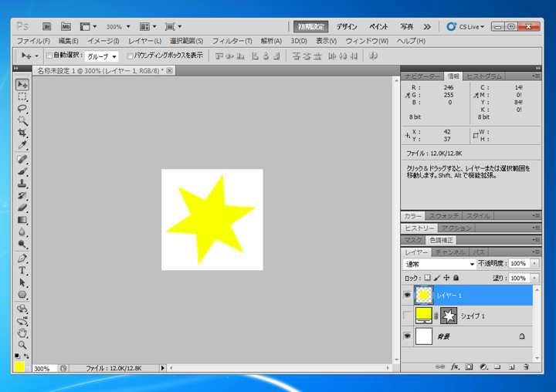This screenshot has height=392, width=556.
Task: Pick the Eyedropper tool
Action: tap(22, 146)
